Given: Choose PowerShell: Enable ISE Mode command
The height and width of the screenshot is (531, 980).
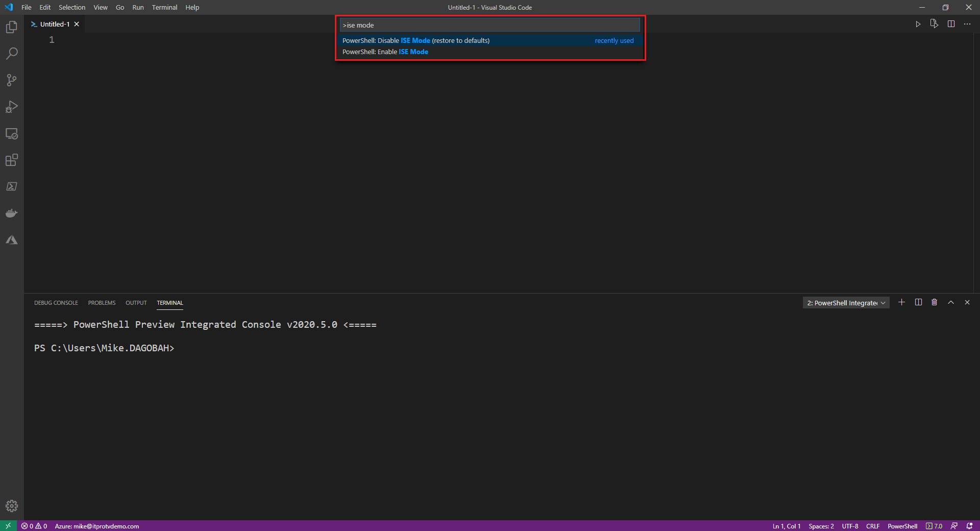Looking at the screenshot, I should point(490,52).
